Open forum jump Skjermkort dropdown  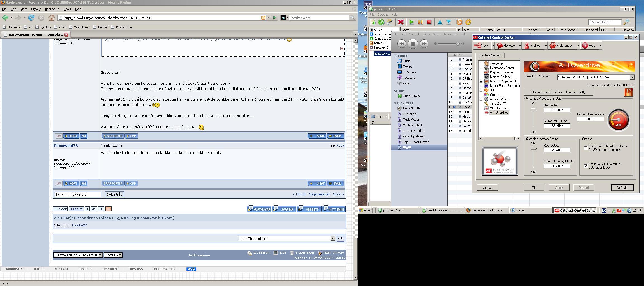[x=333, y=239]
